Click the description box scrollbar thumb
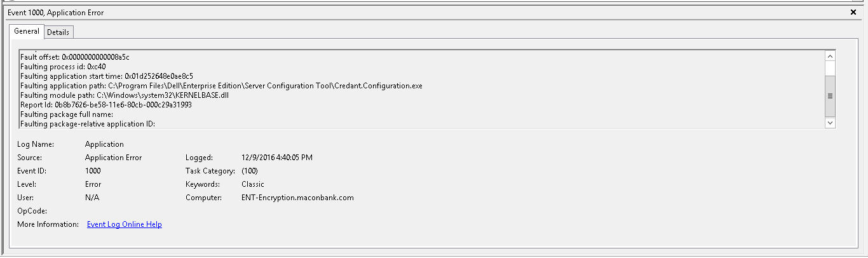 coord(829,95)
